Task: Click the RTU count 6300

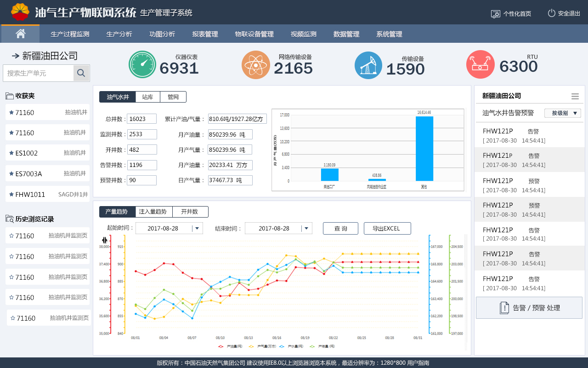Action: click(519, 67)
